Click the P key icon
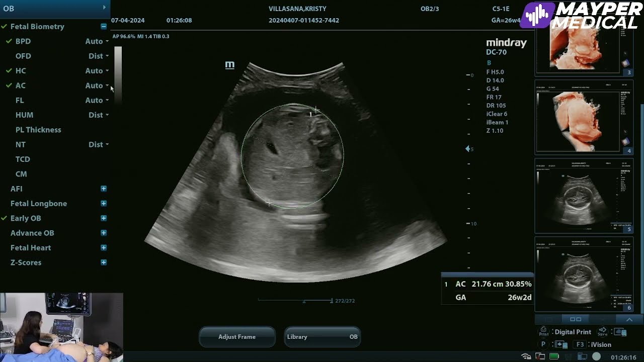 (x=543, y=344)
